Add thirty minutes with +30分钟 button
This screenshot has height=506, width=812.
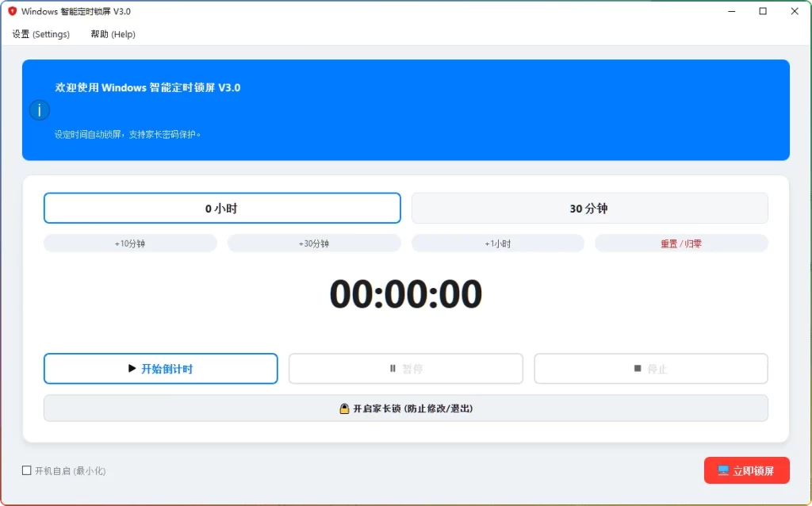[x=313, y=243]
